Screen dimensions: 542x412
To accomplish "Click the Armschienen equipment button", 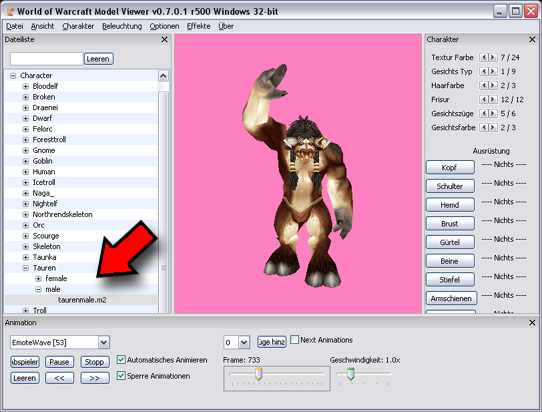I will click(x=451, y=298).
